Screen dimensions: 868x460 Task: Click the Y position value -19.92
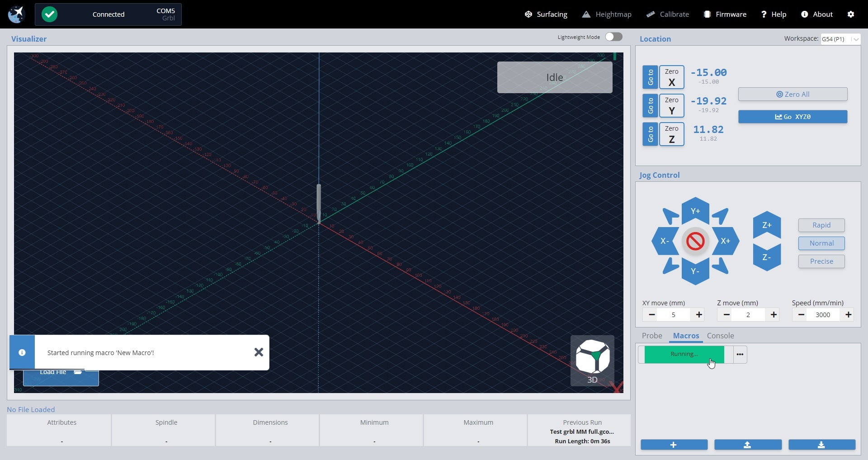pos(708,101)
